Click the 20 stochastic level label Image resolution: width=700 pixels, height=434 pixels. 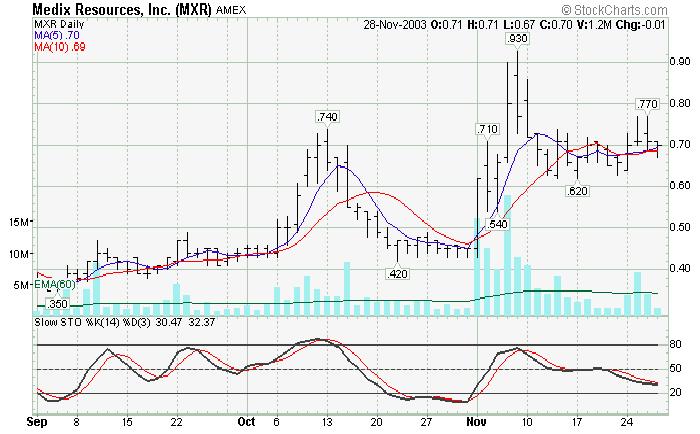click(675, 392)
